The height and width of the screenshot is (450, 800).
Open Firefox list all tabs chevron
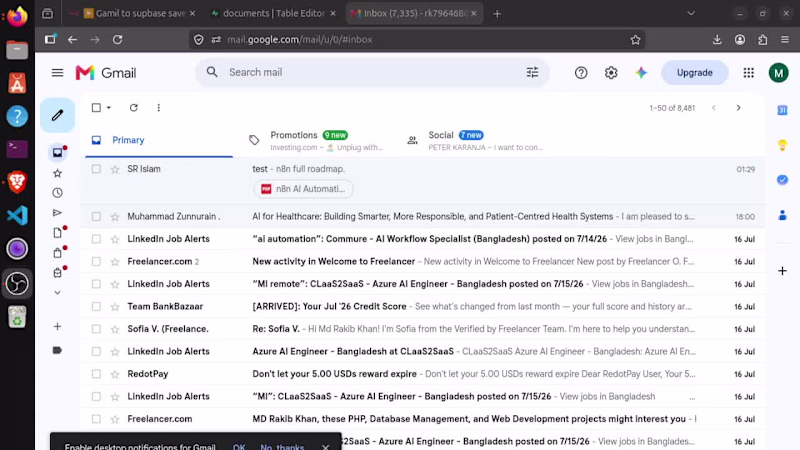point(691,13)
